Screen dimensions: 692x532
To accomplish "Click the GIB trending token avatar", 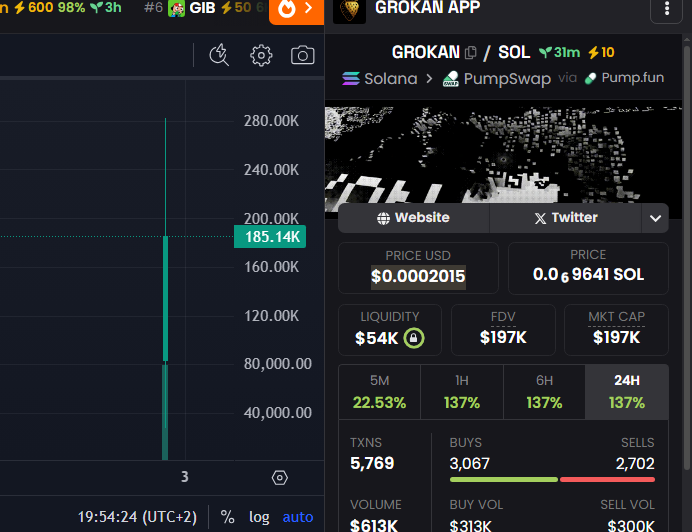I will pos(177,8).
